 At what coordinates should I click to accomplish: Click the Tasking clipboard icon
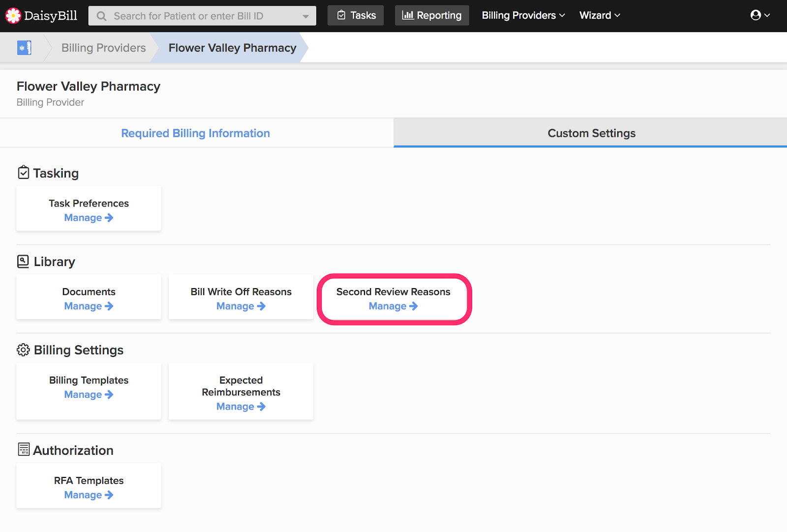[x=23, y=173]
